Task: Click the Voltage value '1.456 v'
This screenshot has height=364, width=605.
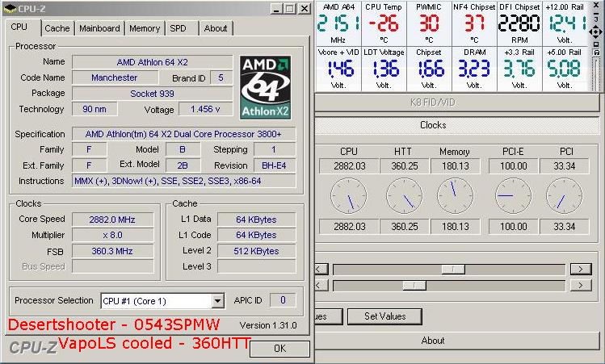Action: coord(206,110)
